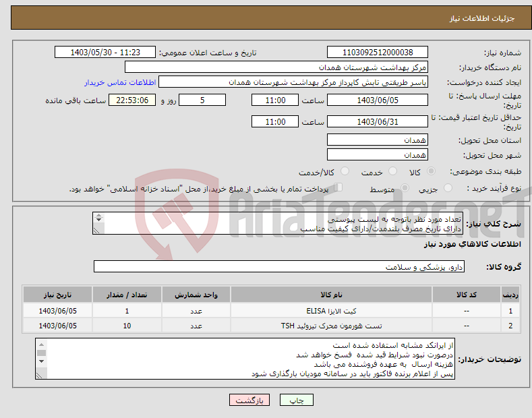Click the remaining days field showing 5
Viewport: 532px width, 418px height.
[202, 100]
